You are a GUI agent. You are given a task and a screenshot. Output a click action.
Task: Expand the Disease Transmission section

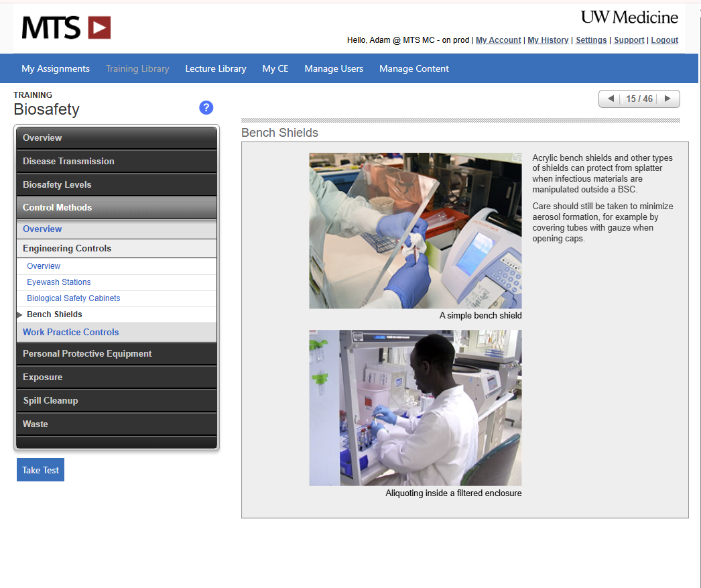pos(116,161)
